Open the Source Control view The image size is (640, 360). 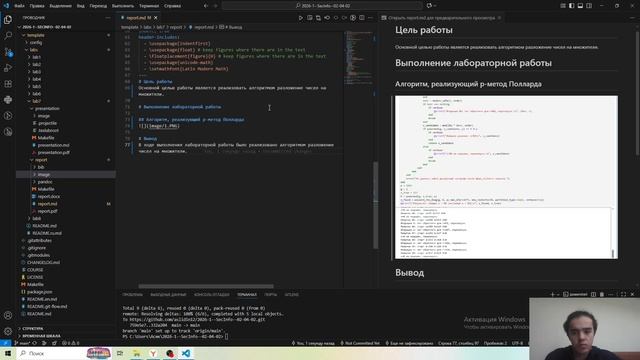[8, 52]
